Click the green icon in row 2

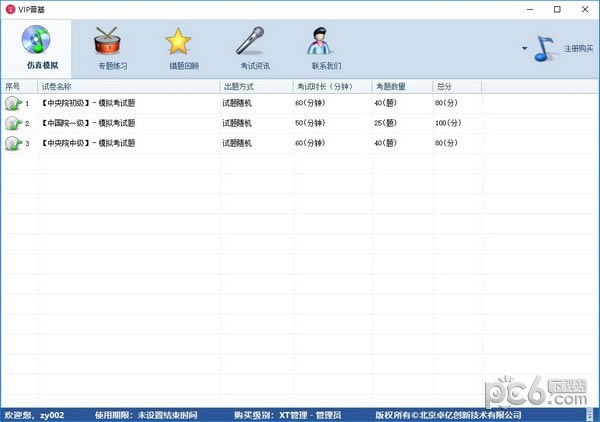13,123
